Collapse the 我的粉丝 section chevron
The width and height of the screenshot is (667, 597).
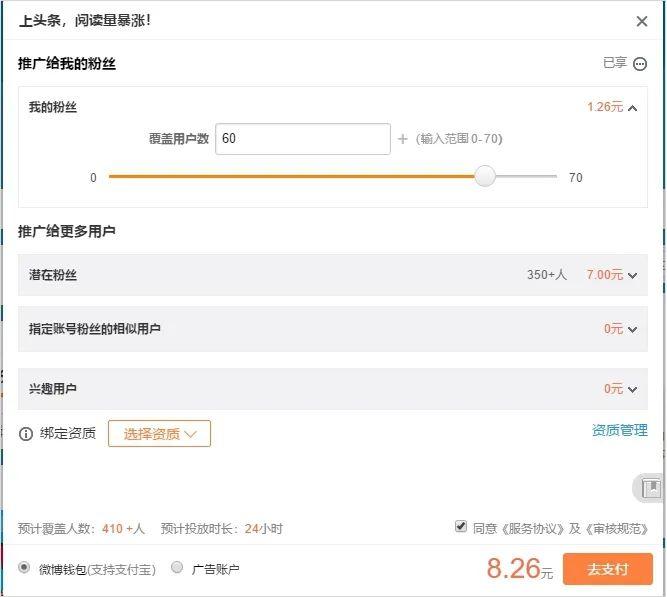[x=632, y=108]
